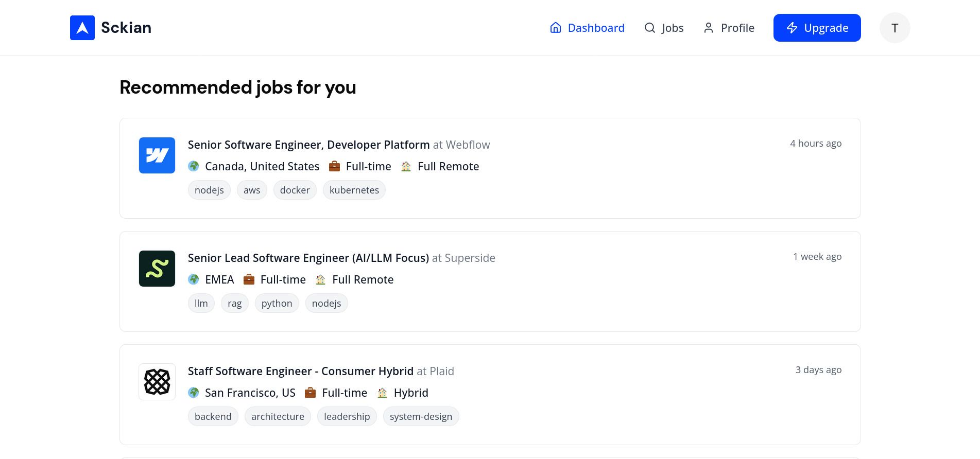
Task: Open the Plaid company logo
Action: coord(157,382)
